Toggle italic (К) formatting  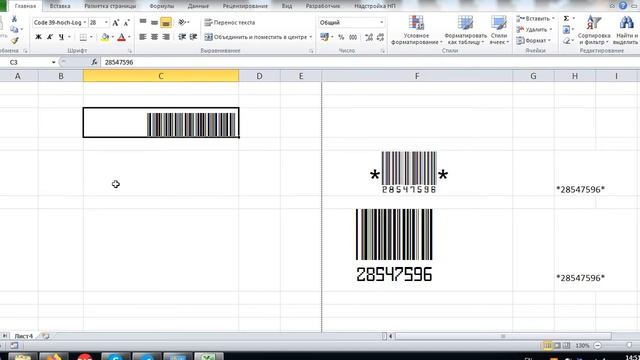50,37
